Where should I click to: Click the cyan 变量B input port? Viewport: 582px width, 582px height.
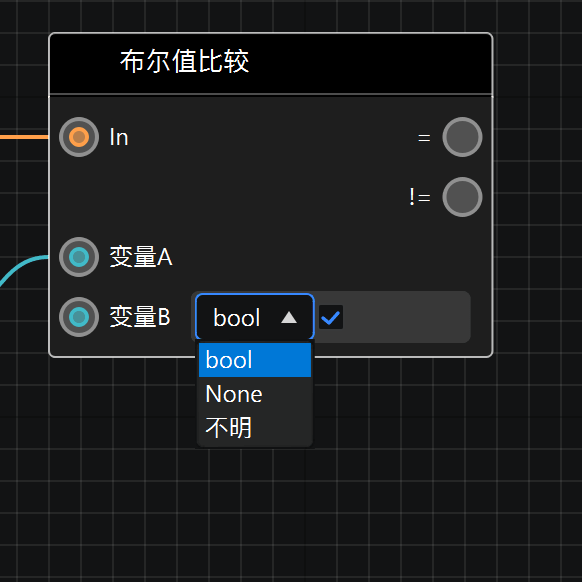(x=79, y=317)
